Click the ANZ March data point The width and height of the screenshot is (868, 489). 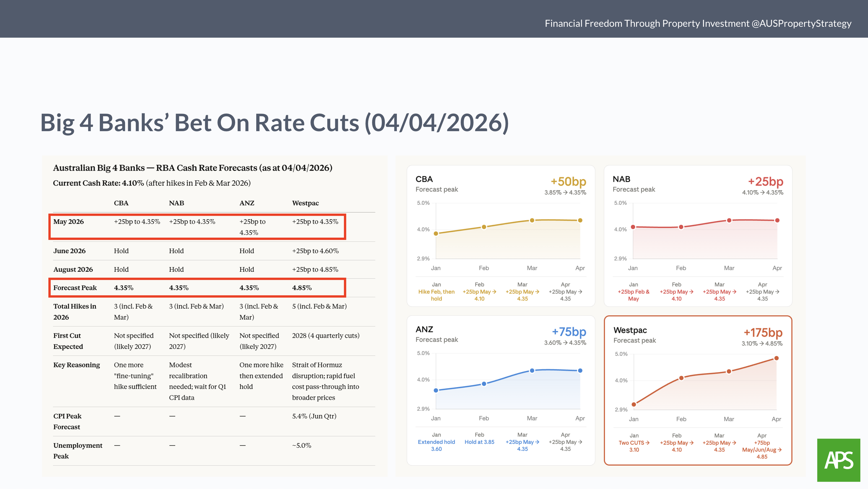(x=532, y=370)
